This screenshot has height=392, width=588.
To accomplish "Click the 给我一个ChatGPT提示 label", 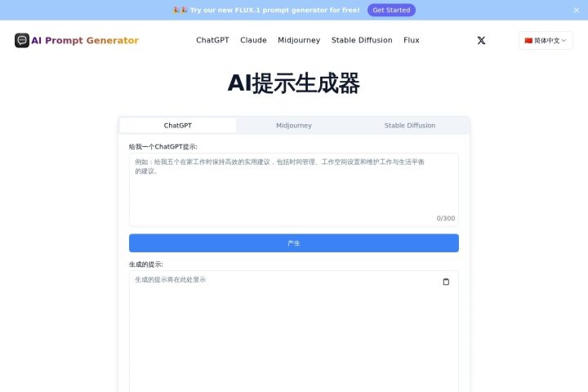I will click(163, 147).
